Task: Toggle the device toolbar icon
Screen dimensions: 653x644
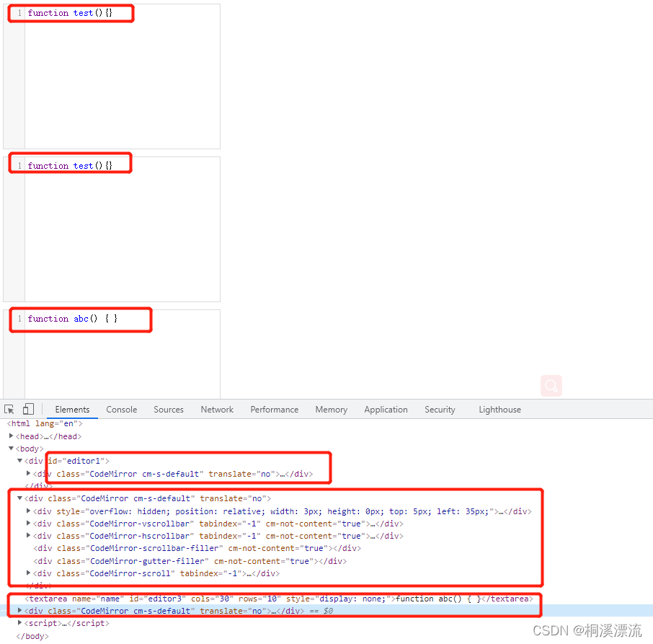Action: pyautogui.click(x=28, y=409)
